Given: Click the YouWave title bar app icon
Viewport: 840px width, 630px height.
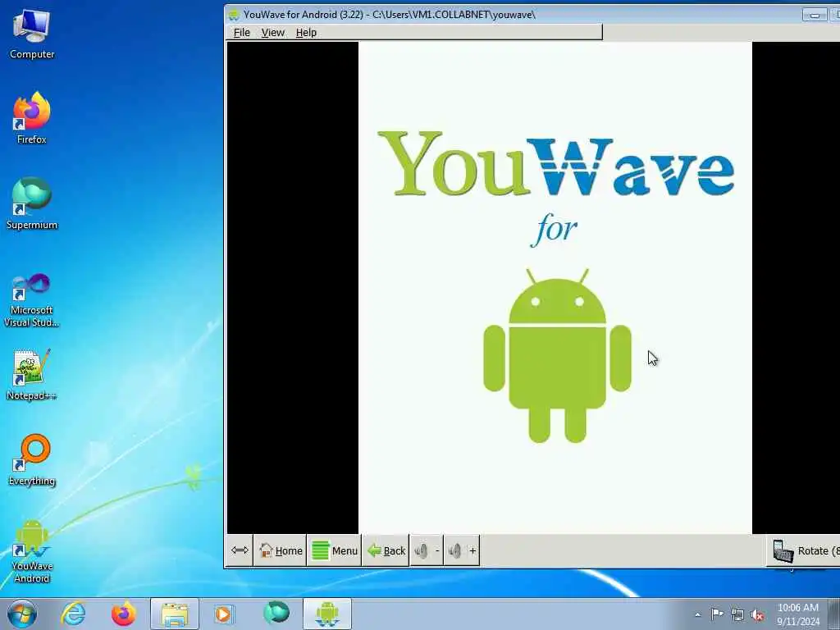Looking at the screenshot, I should tap(234, 15).
